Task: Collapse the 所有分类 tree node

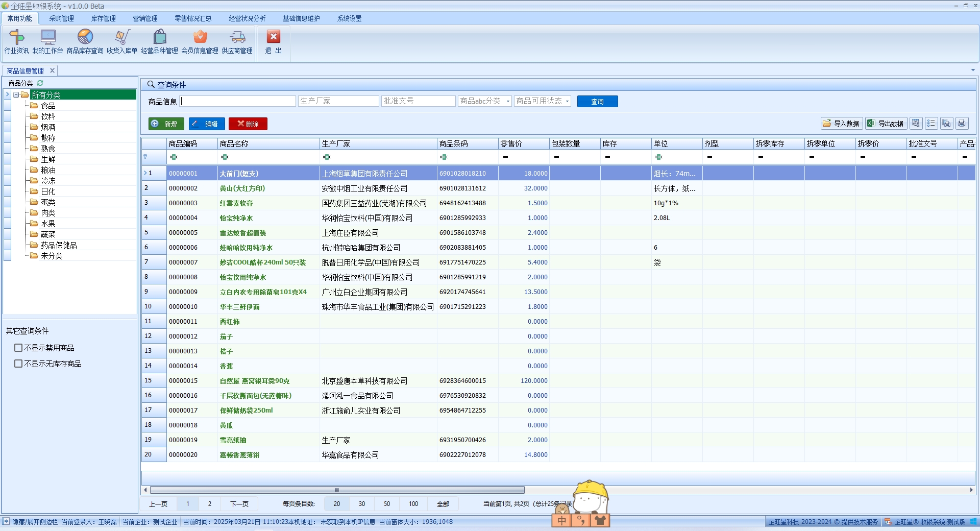Action: point(16,95)
